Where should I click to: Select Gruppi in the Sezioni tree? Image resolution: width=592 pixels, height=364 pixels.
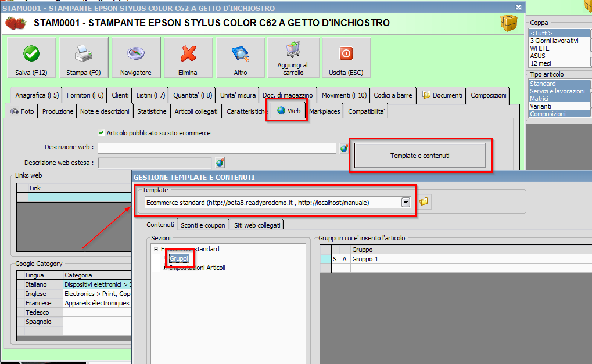tap(179, 258)
